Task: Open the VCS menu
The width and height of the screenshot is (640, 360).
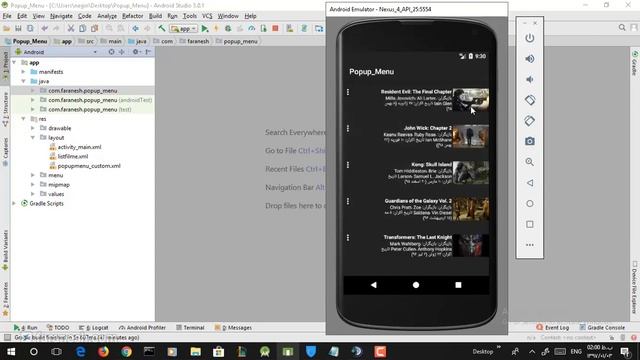Action: [x=207, y=16]
